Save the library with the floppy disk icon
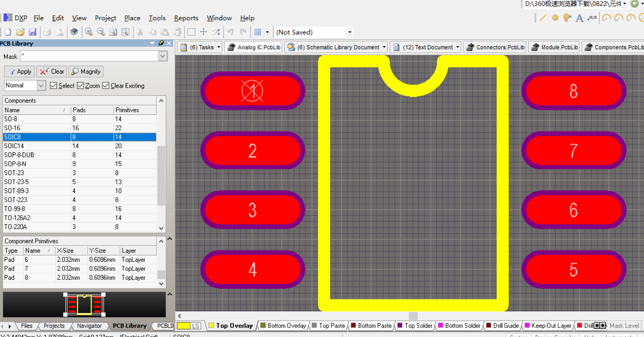 [32, 32]
